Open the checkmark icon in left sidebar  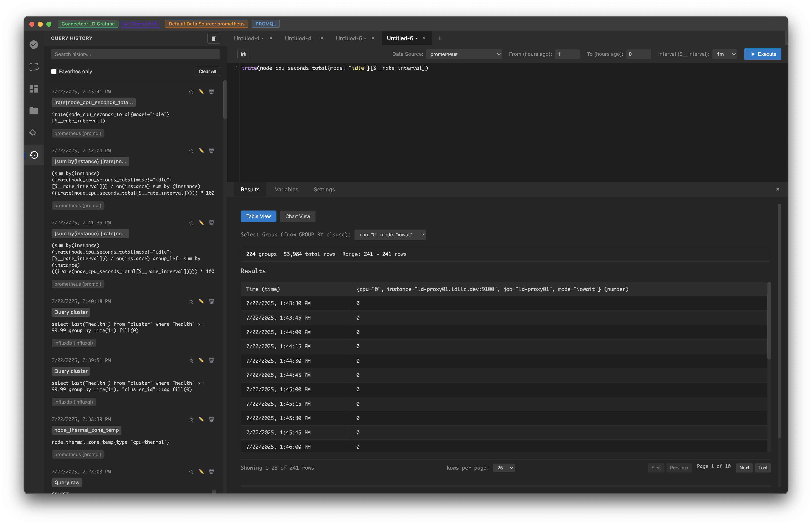(34, 45)
